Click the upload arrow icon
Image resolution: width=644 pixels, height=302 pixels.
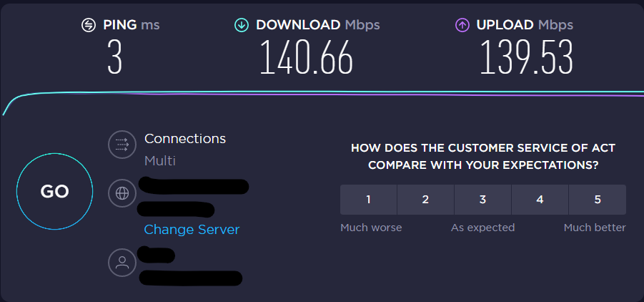pos(462,26)
